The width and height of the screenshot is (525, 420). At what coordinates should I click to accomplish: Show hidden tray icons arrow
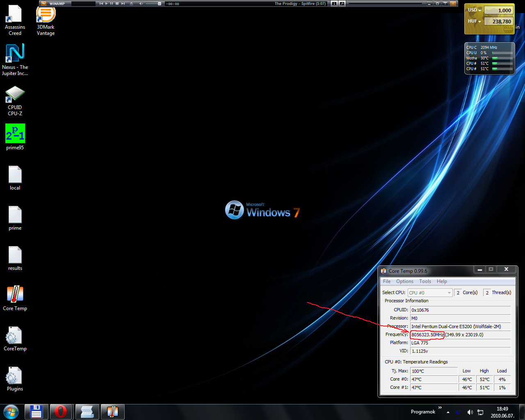tap(448, 412)
